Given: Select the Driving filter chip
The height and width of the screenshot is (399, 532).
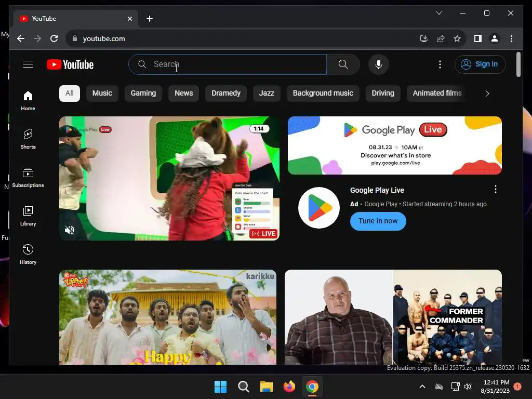Looking at the screenshot, I should [383, 94].
